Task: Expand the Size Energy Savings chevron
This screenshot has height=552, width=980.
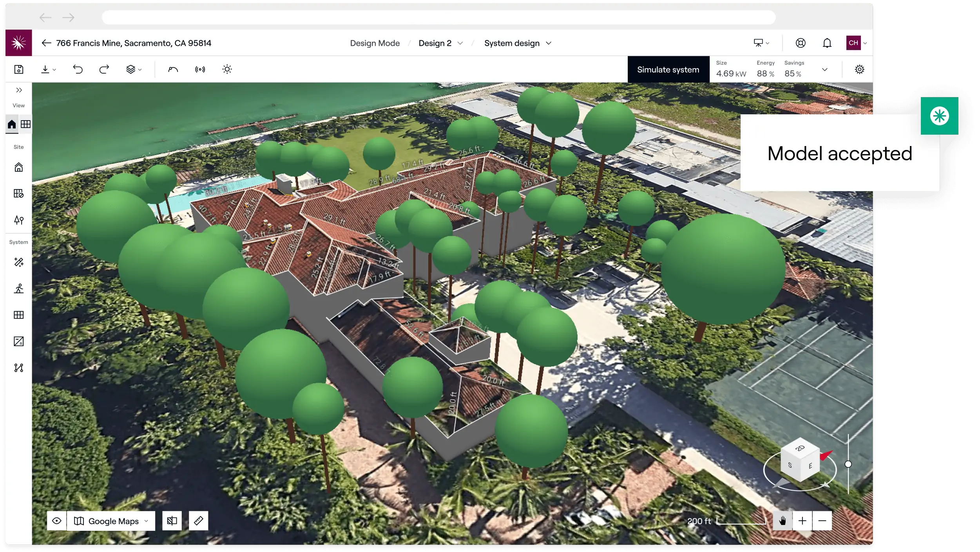Action: pyautogui.click(x=824, y=70)
